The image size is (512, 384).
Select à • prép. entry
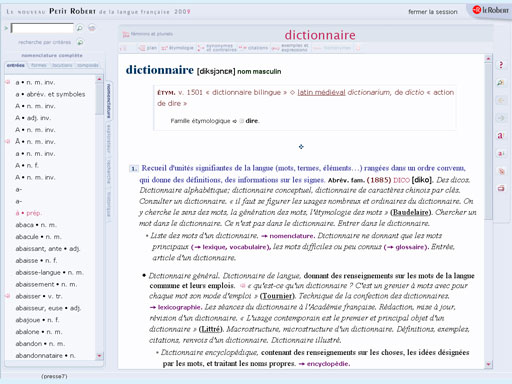tap(28, 213)
